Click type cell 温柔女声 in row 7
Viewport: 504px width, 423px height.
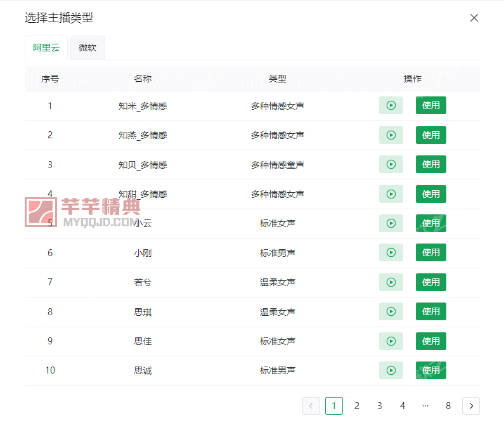pyautogui.click(x=278, y=282)
